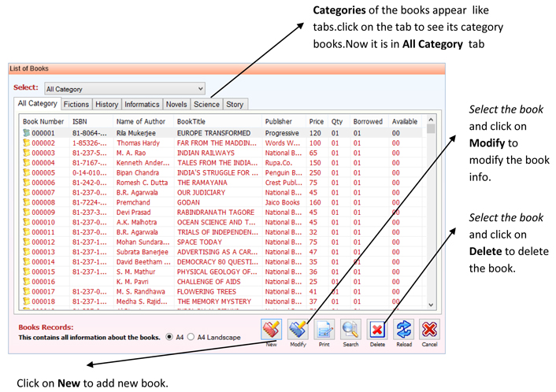Click the Price column header
The image size is (556, 392).
tap(317, 121)
